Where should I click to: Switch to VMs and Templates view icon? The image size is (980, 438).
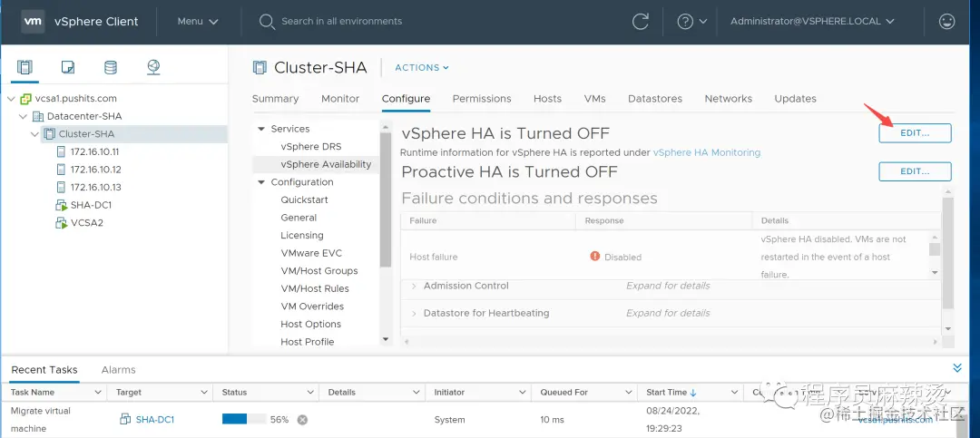click(68, 67)
